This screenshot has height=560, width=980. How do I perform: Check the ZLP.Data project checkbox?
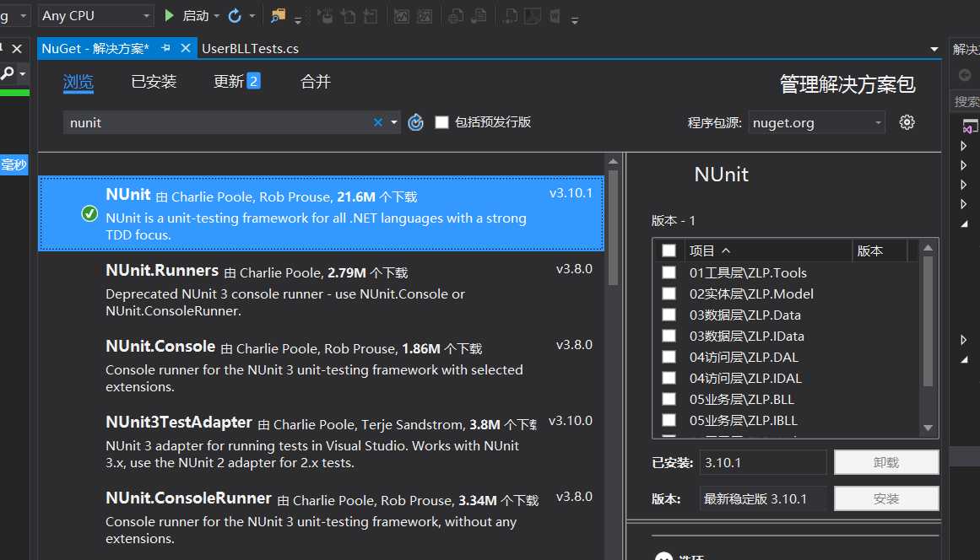(x=669, y=315)
